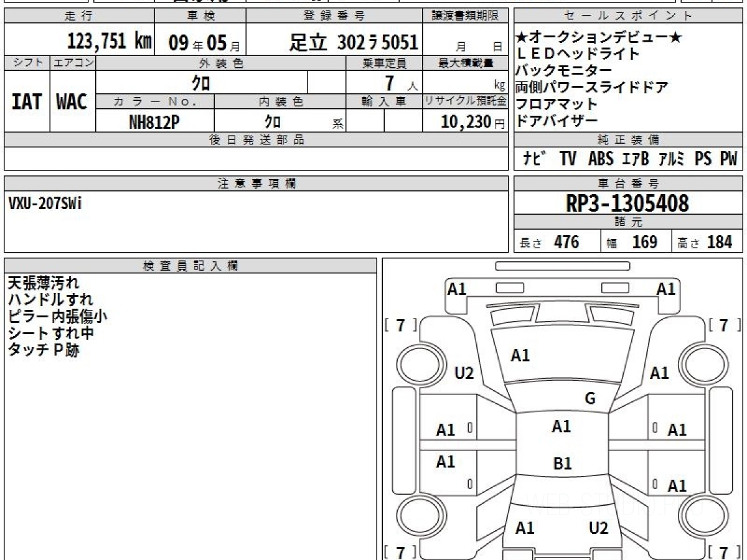Select アルミ in the equipment row
This screenshot has height=560, width=747.
pyautogui.click(x=672, y=159)
